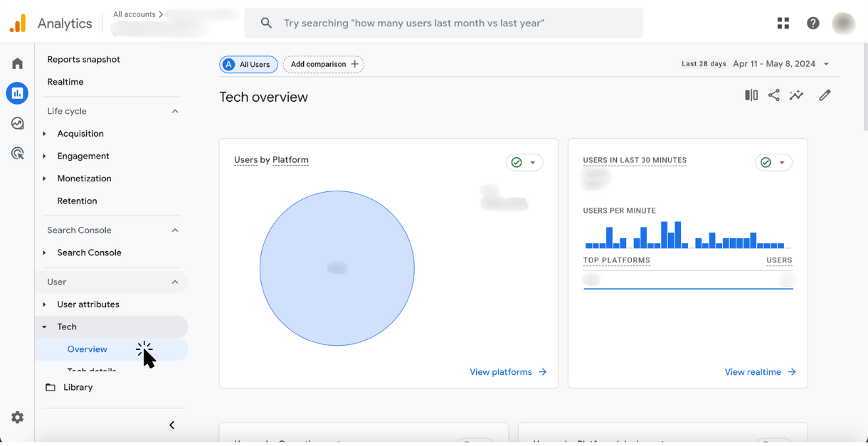This screenshot has height=446, width=868.
Task: Click the compare reports icon beside share
Action: 751,95
